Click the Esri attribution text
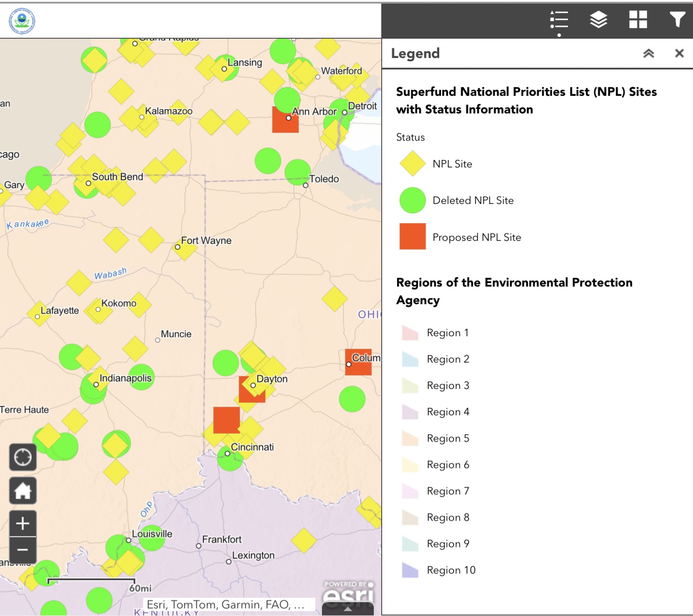The image size is (693, 616). (x=225, y=605)
